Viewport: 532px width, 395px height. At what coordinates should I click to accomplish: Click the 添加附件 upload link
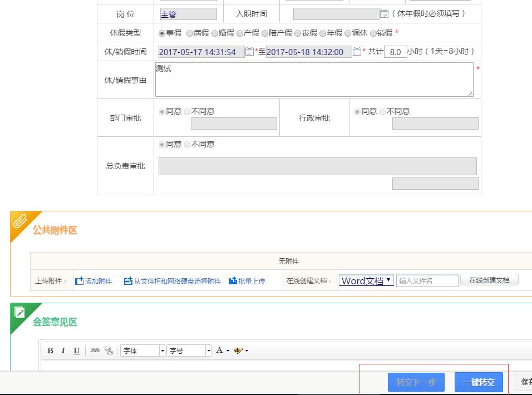(93, 281)
